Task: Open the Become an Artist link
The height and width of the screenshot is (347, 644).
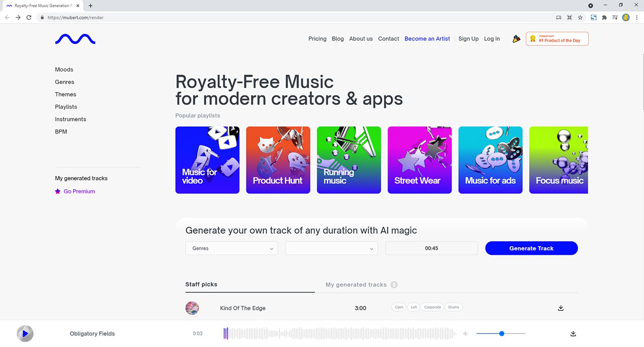Action: 427,39
